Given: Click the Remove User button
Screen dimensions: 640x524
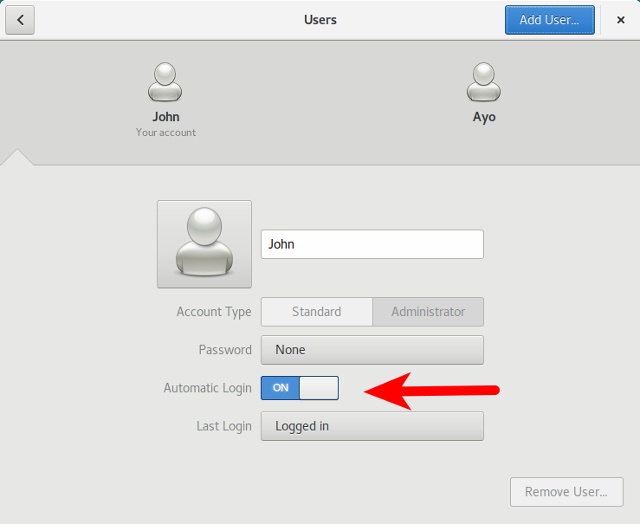Looking at the screenshot, I should click(567, 492).
